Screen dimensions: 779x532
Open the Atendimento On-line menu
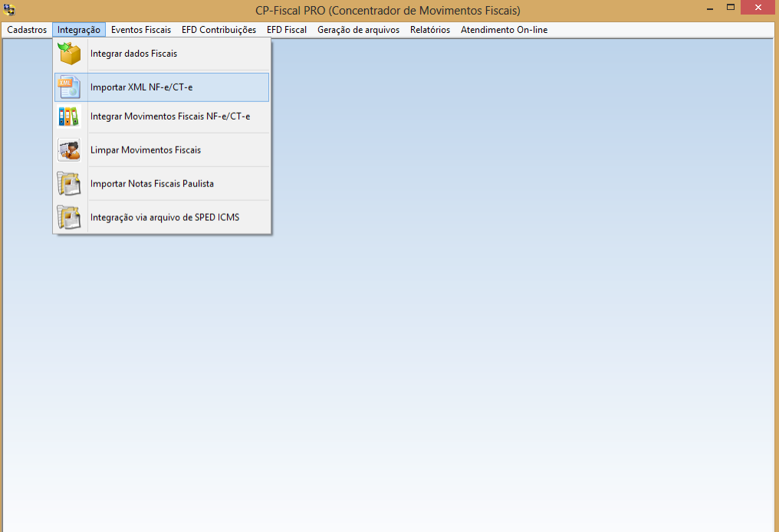[x=505, y=30]
